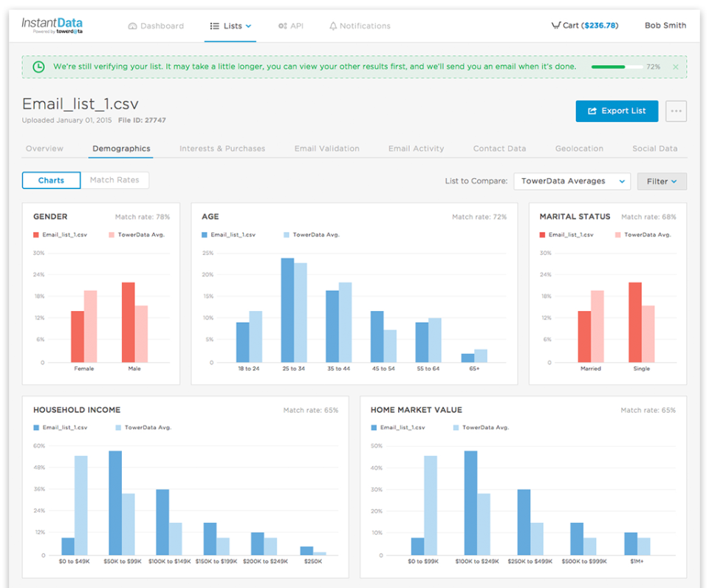
Task: Open the shopping Cart
Action: [584, 26]
